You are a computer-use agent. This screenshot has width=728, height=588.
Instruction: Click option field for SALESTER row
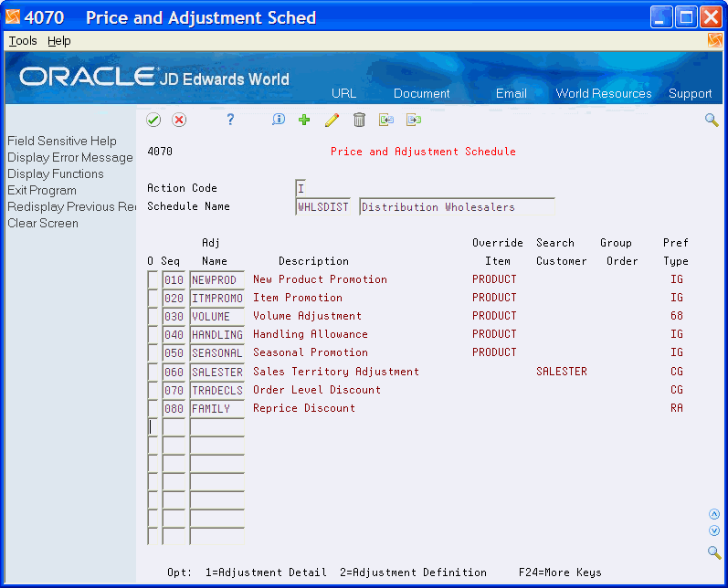[x=153, y=373]
